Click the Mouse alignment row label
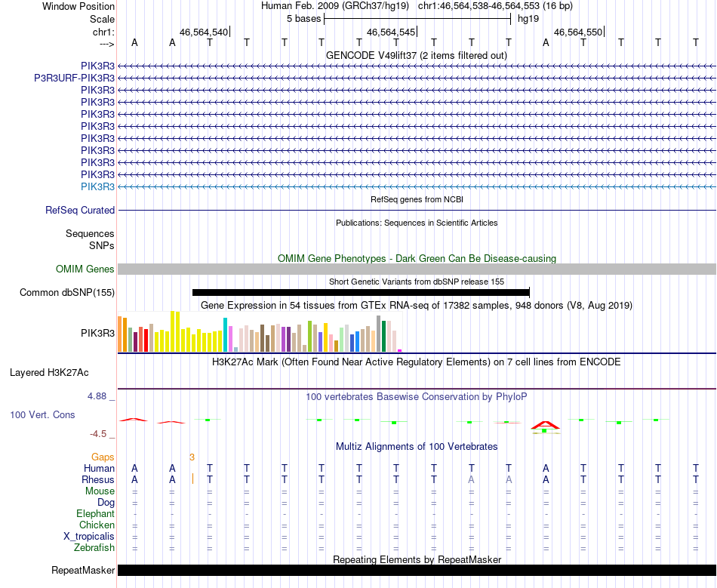717x588 pixels. [100, 491]
